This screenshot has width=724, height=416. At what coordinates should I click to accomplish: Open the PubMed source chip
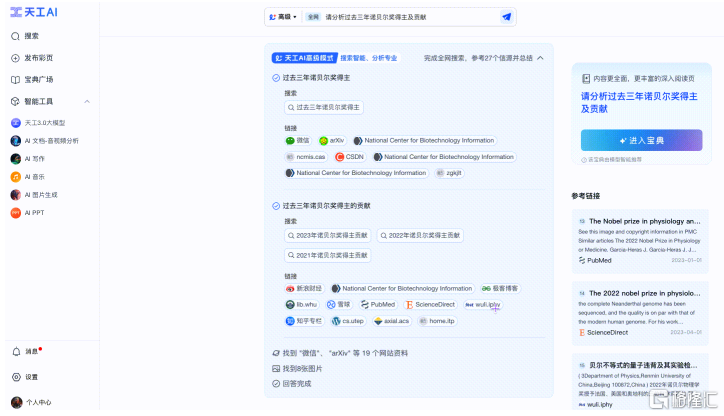click(378, 305)
